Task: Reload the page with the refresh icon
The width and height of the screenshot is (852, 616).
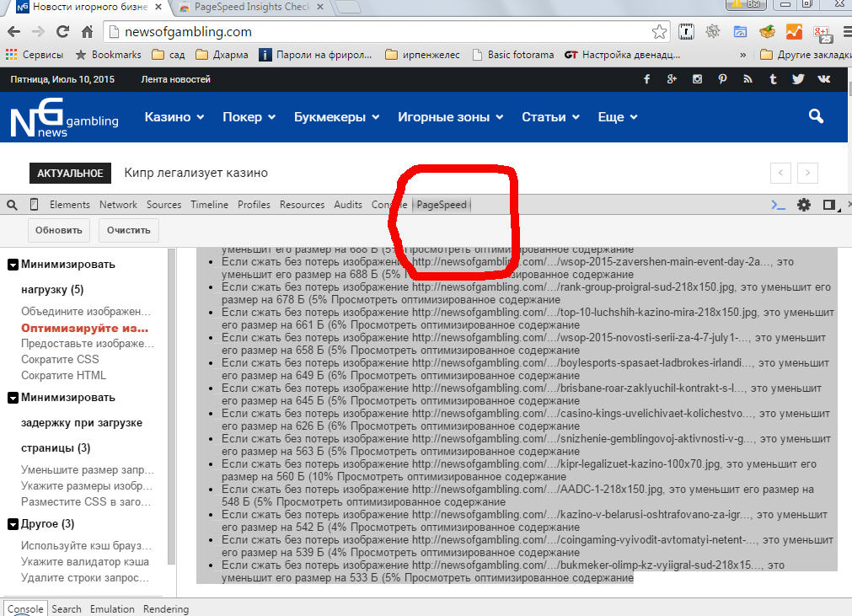Action: click(62, 32)
